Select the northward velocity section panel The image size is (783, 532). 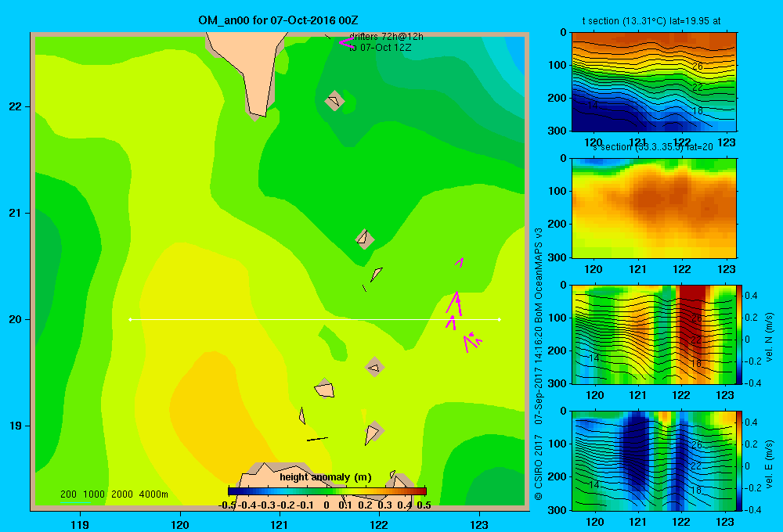[654, 334]
